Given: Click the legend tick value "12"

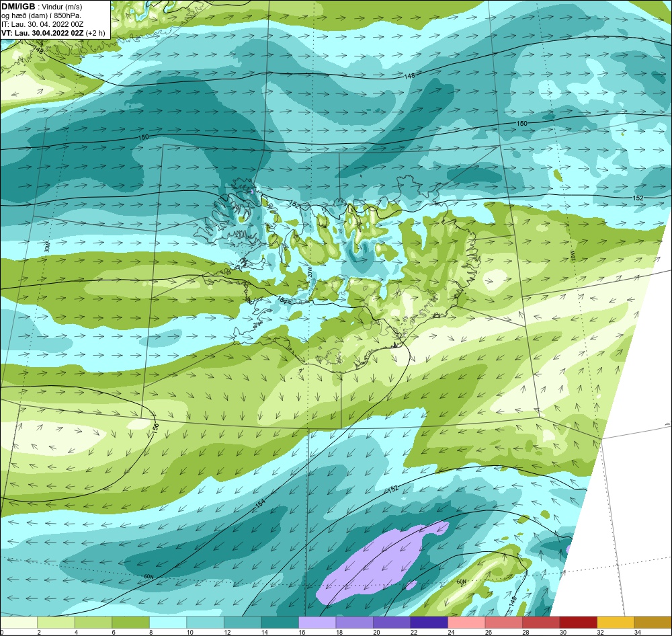Looking at the screenshot, I should coord(227,632).
